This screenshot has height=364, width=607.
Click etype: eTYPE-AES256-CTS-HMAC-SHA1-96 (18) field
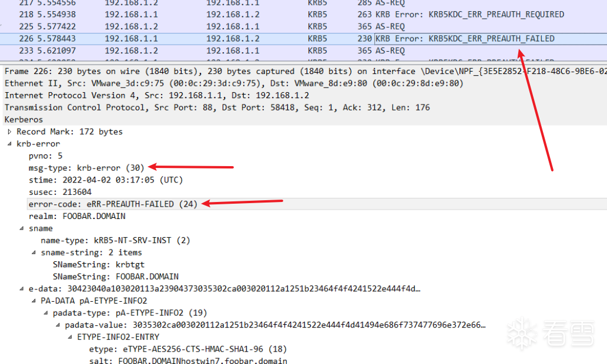coord(188,349)
